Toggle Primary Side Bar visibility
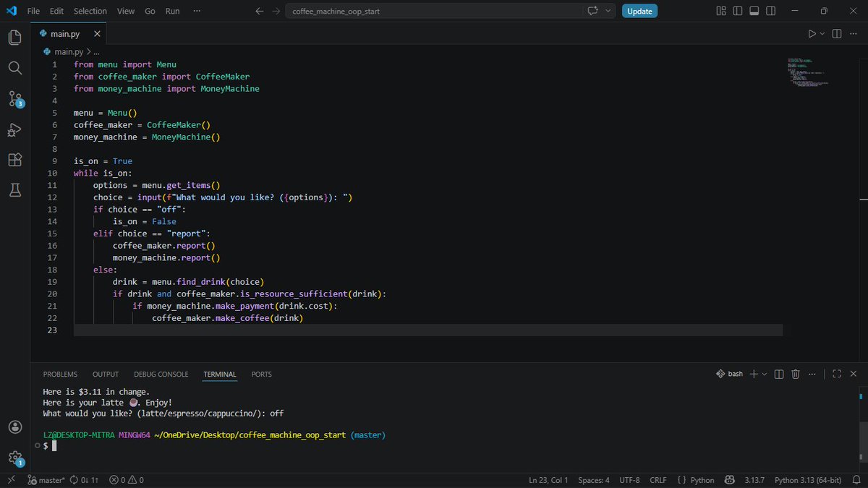The image size is (868, 488). 737,11
